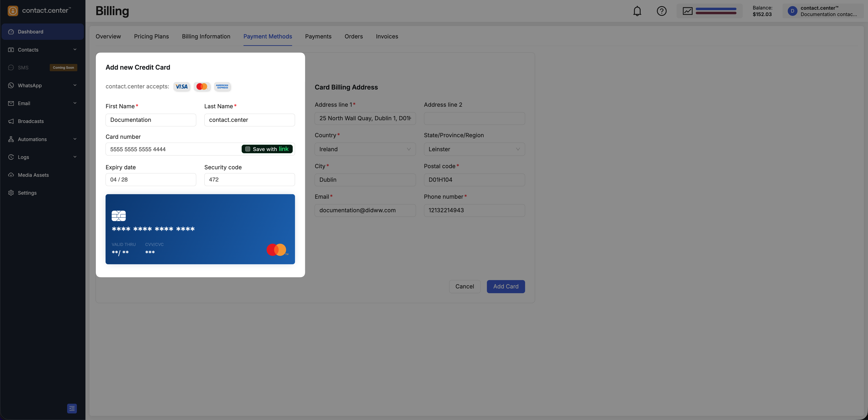Switch to the Invoices tab
Screen dimensions: 868x420
click(387, 36)
